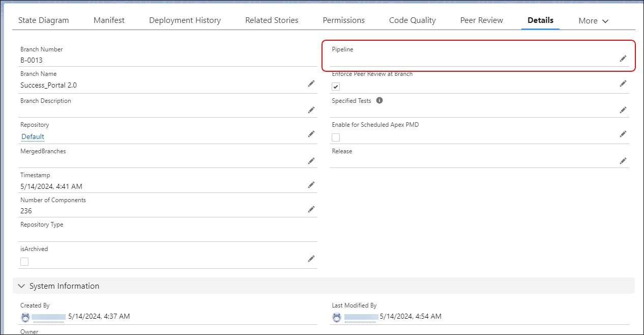644x335 pixels.
Task: Click timestamp 5/14/2024, 4:41 AM
Action: [51, 186]
